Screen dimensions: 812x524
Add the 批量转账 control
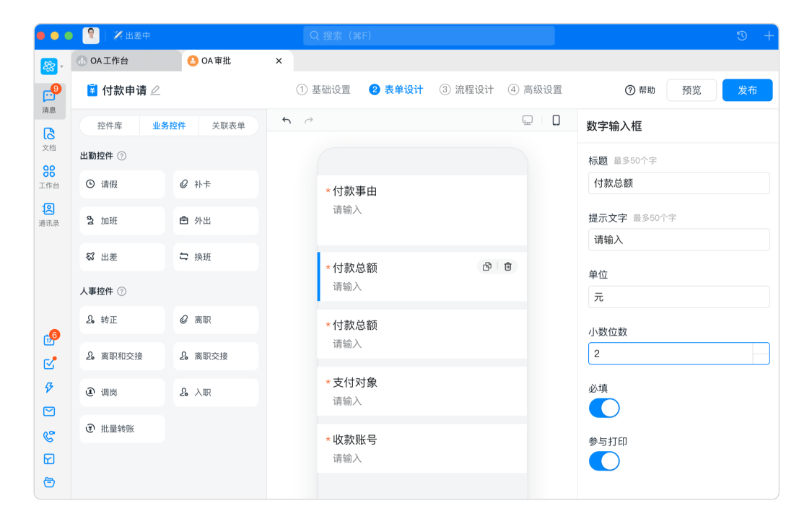[x=122, y=429]
